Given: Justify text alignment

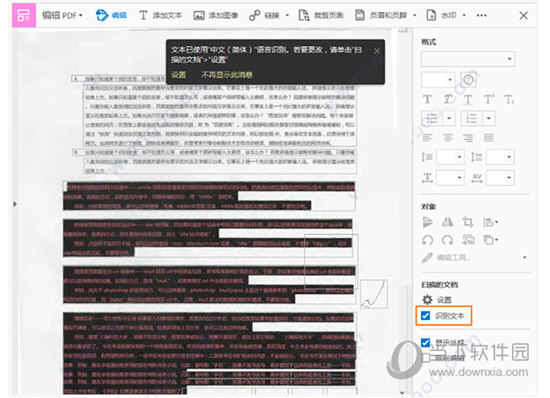Looking at the screenshot, I should tap(489, 138).
